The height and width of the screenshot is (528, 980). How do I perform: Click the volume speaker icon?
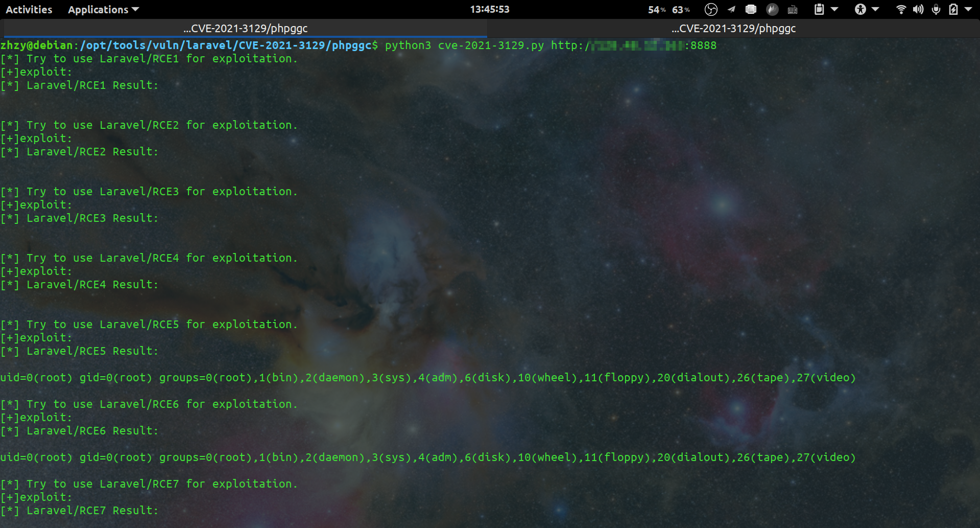pos(918,9)
